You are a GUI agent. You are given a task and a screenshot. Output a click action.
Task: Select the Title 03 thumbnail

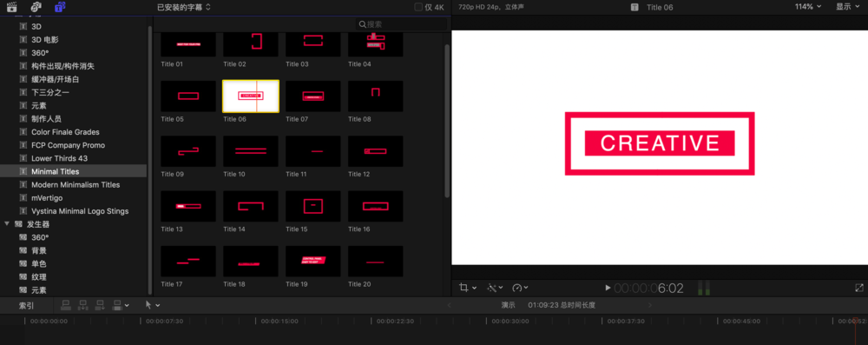[313, 44]
